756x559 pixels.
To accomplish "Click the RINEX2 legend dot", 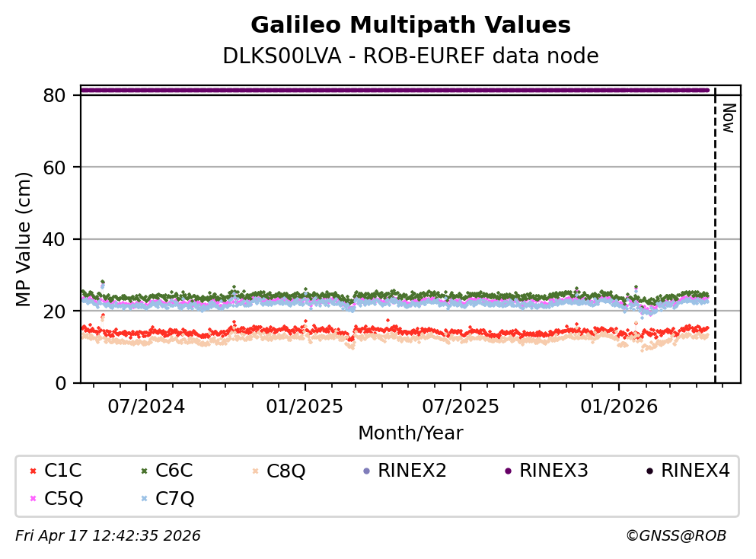I will point(366,471).
